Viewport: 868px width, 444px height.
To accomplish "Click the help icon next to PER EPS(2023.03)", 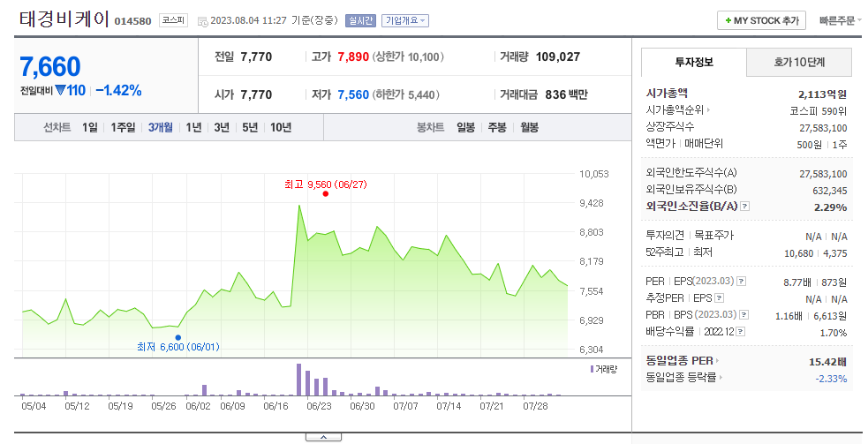I will pyautogui.click(x=741, y=282).
